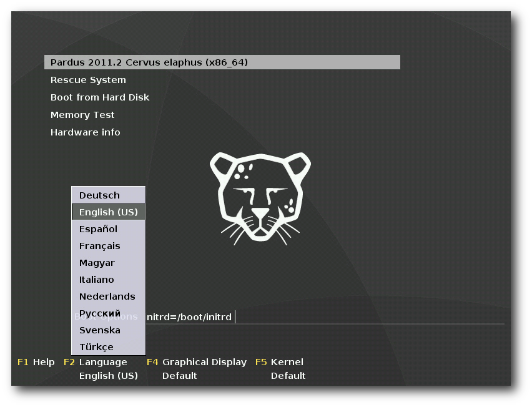Select English (US) in language list
This screenshot has width=532, height=407.
pos(108,212)
